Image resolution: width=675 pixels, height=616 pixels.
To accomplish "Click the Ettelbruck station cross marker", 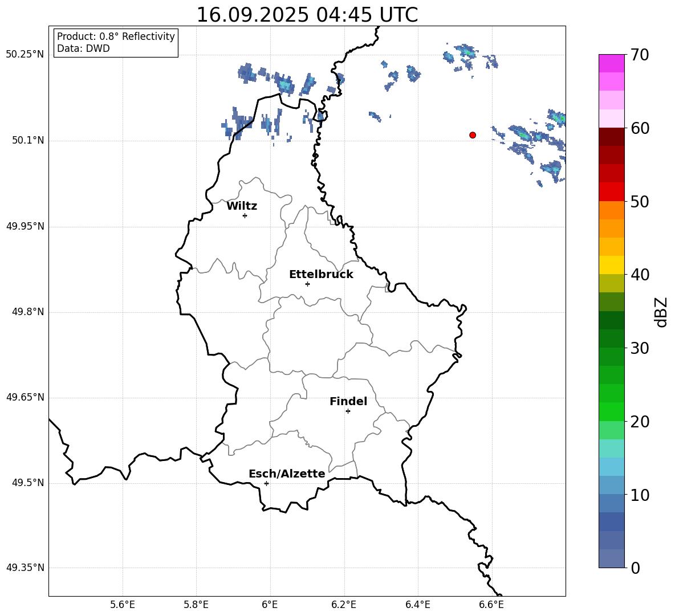I will click(307, 284).
